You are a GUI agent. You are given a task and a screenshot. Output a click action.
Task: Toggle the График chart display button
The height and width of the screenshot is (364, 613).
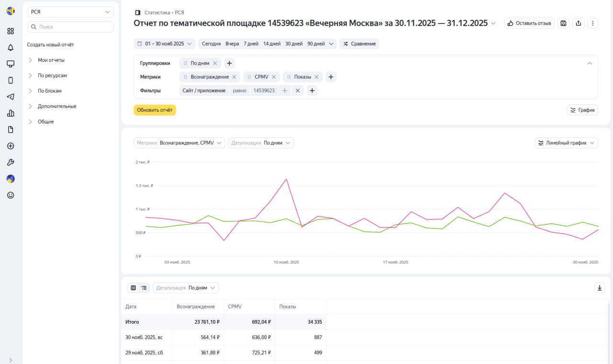[582, 110]
